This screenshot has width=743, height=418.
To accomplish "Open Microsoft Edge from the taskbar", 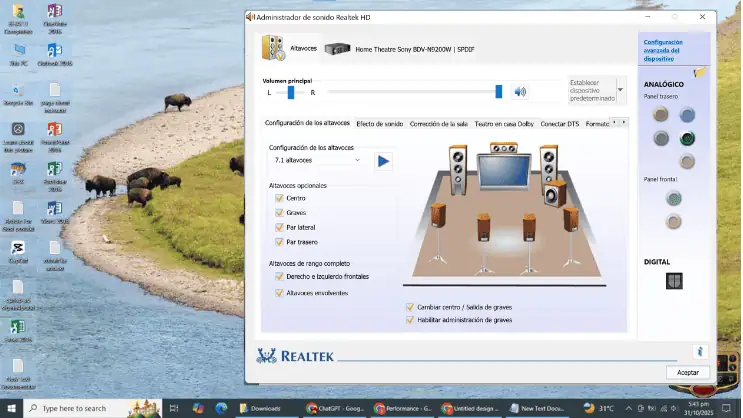I will (221, 408).
